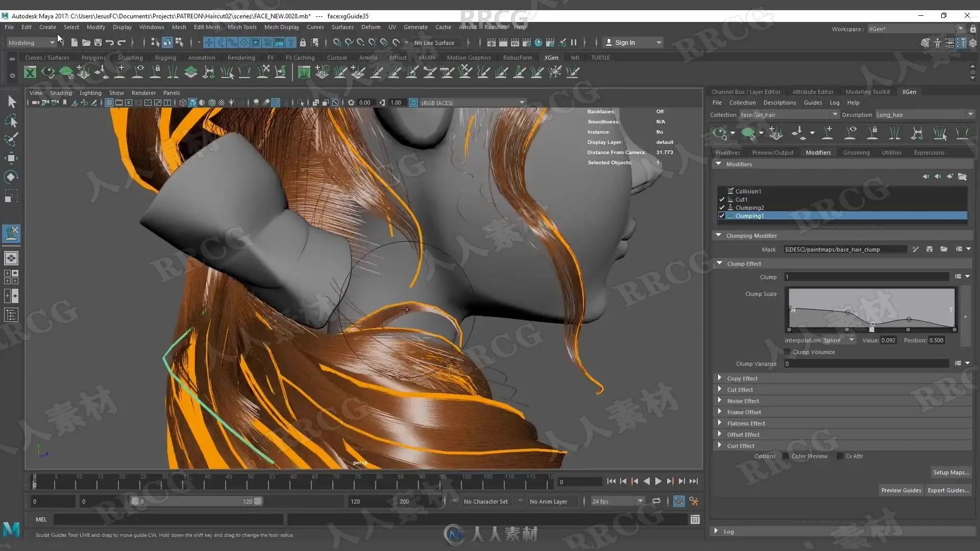Open the Script Editor icon
Screen dimensions: 980x551
695,519
